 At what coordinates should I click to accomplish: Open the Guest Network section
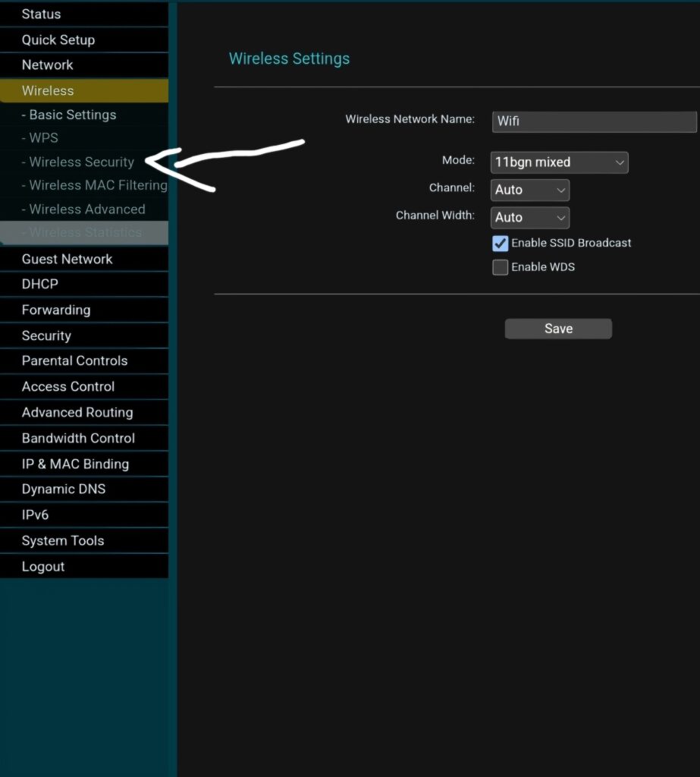67,260
